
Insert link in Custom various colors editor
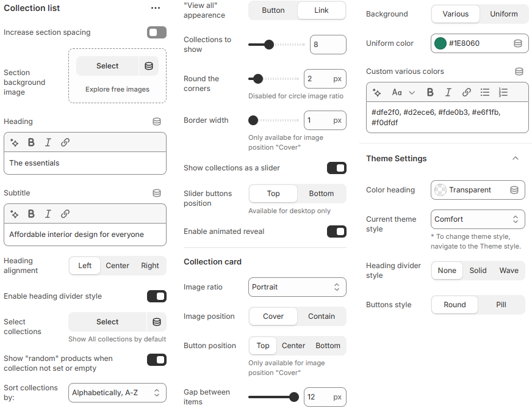point(467,92)
